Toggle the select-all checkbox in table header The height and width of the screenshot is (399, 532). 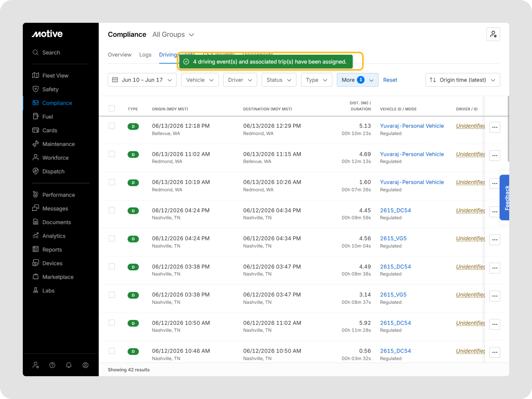click(x=112, y=108)
